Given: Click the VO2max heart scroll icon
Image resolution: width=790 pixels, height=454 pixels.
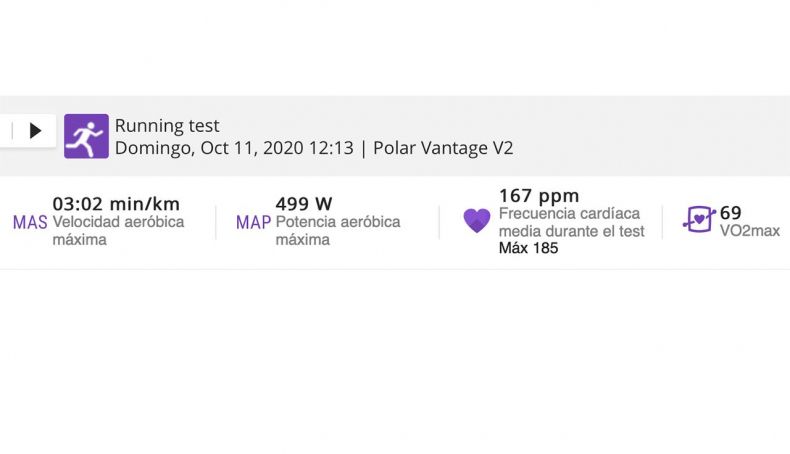Looking at the screenshot, I should [x=699, y=220].
